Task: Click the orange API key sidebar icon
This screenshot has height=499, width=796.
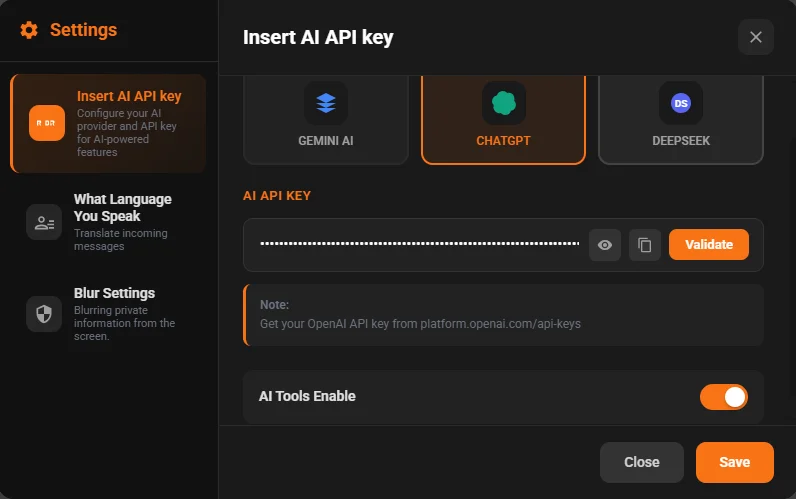Action: point(46,123)
